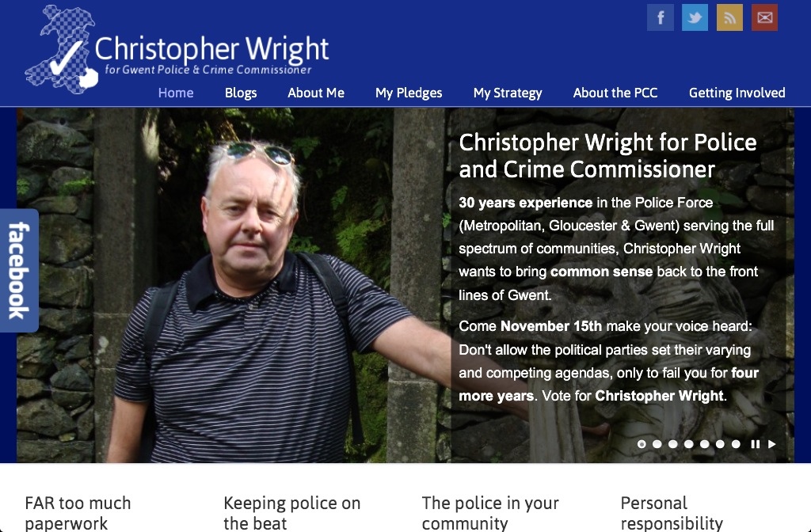Click the Wales map checkmark logo
Screen dimensions: 811x532
click(62, 50)
